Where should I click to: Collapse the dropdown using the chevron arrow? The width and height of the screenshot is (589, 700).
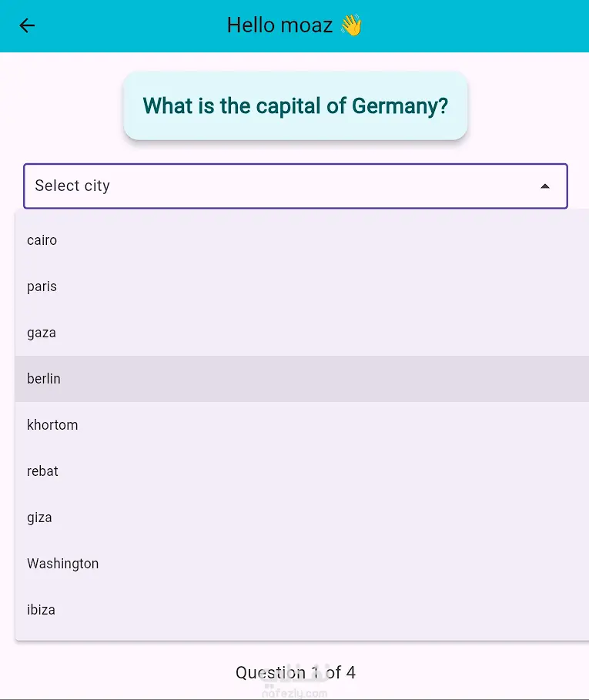coord(545,186)
